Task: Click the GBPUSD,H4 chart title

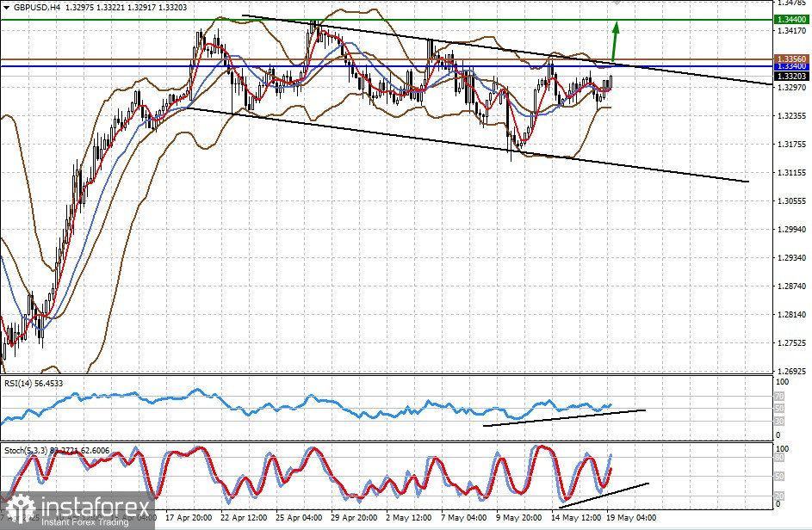Action: tap(35, 8)
